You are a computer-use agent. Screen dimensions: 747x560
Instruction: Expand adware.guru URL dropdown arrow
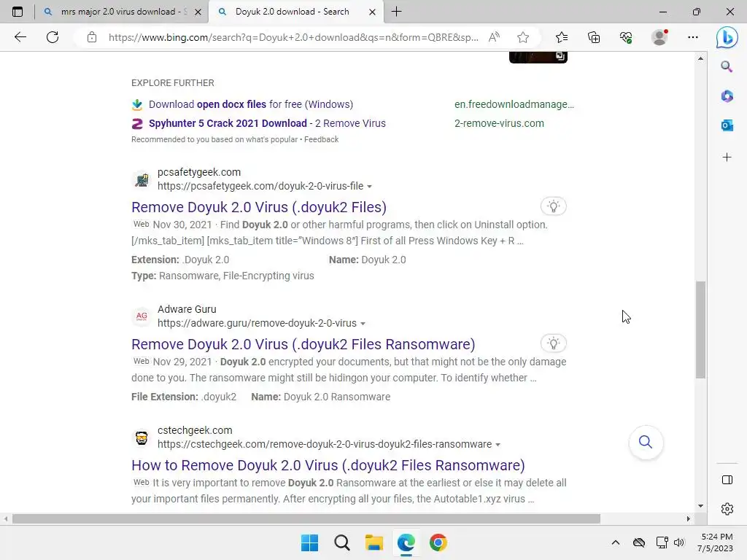click(x=363, y=324)
